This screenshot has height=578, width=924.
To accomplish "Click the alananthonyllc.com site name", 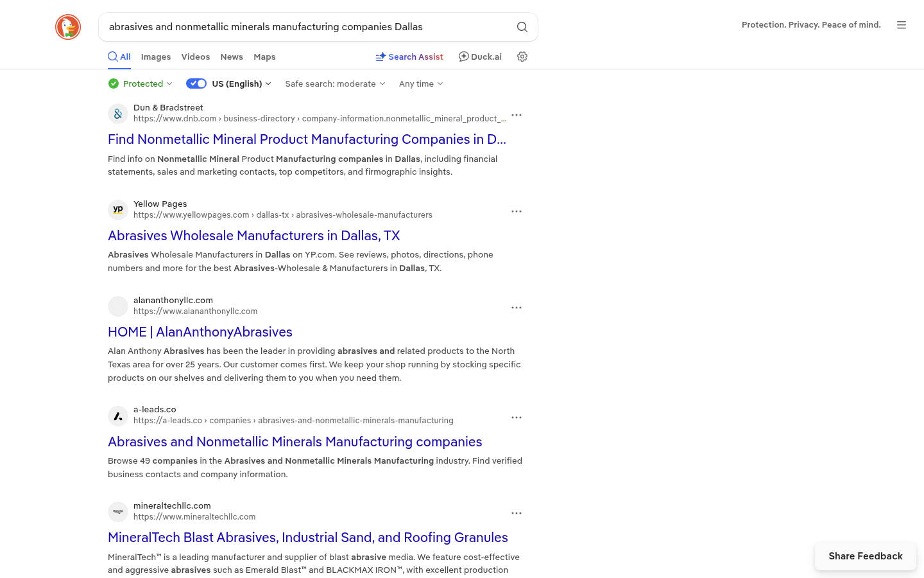I will [x=173, y=300].
